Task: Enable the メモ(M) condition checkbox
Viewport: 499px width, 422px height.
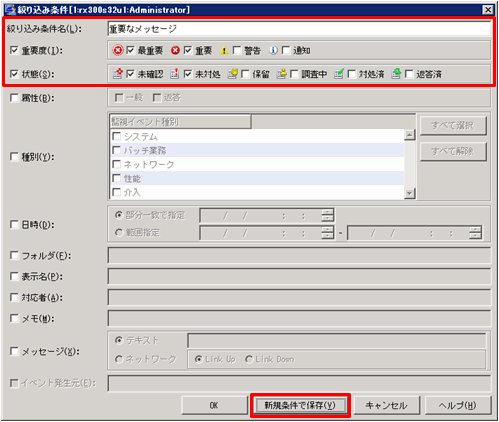Action: click(14, 318)
